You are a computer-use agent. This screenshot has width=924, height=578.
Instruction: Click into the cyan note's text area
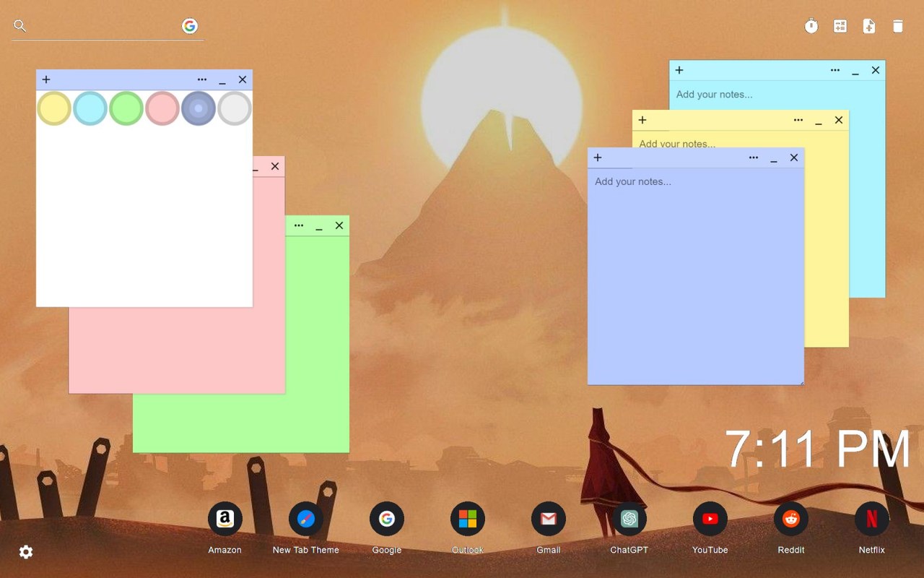click(777, 95)
